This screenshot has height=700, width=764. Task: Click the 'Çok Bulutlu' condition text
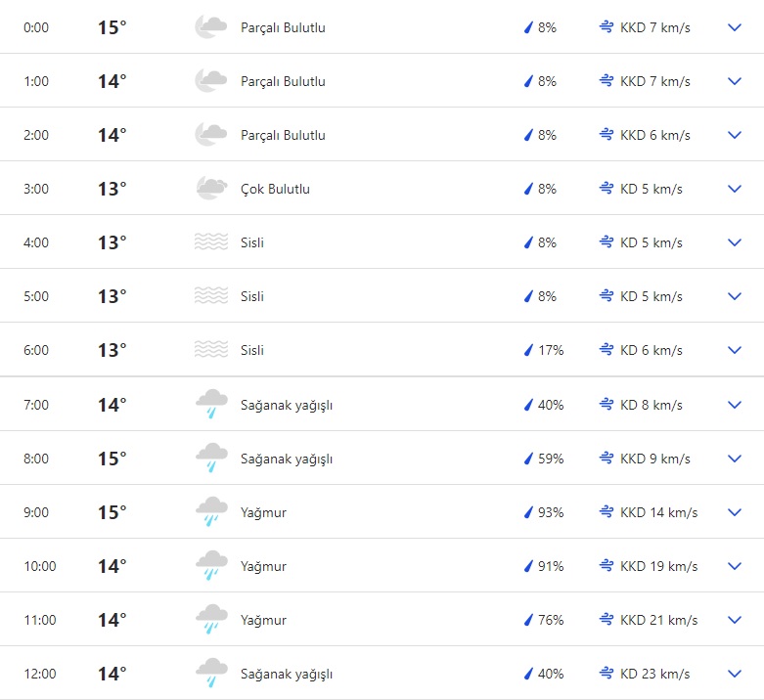click(x=275, y=189)
